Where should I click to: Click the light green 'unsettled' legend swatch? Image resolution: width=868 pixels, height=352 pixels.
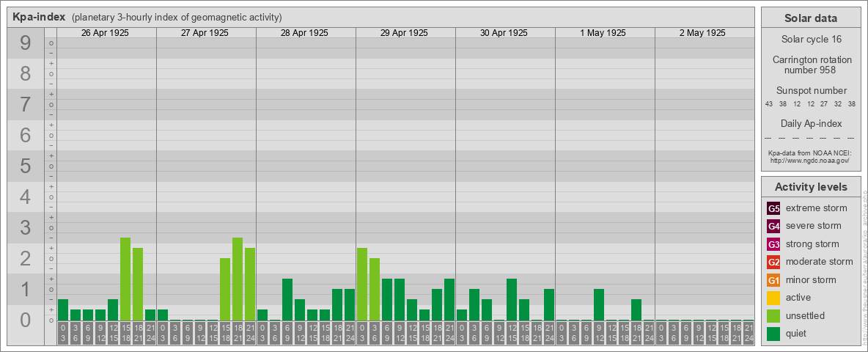(x=774, y=315)
